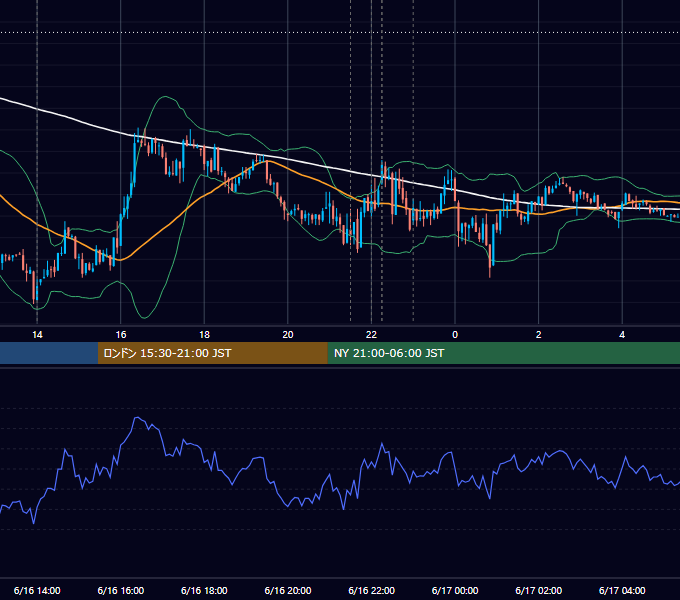Click the hour label 22 on price chart axis
Screen dimensions: 680x600
tap(371, 335)
